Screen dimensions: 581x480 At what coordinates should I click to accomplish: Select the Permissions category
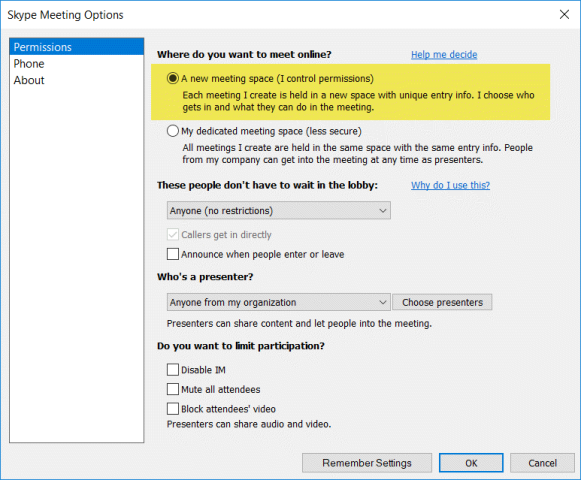coord(76,47)
